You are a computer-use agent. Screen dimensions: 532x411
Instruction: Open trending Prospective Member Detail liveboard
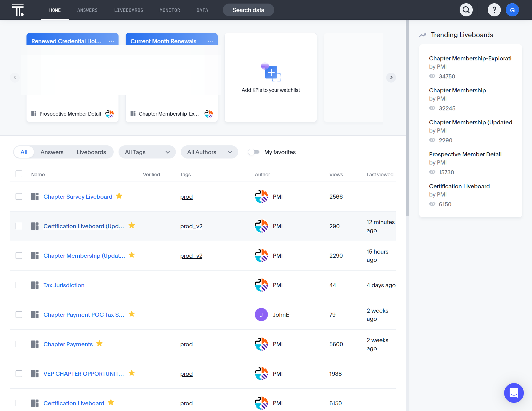pos(465,154)
